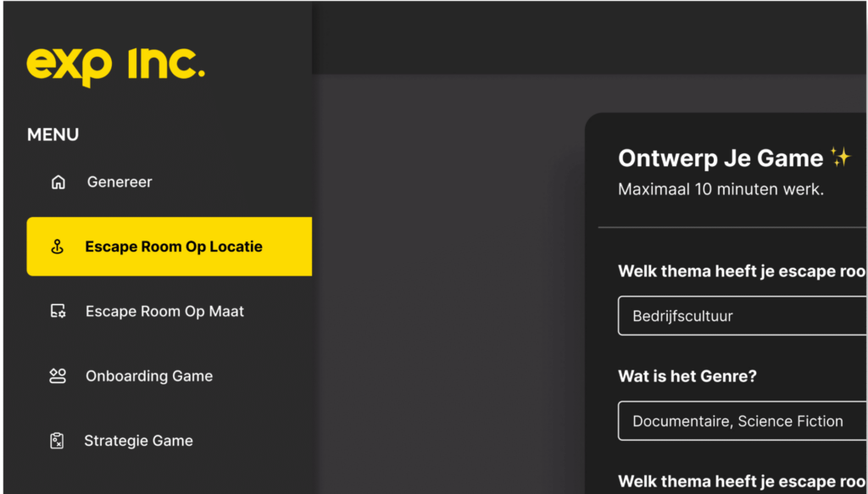The width and height of the screenshot is (868, 494).
Task: Click the exp inc. logo
Action: [115, 68]
